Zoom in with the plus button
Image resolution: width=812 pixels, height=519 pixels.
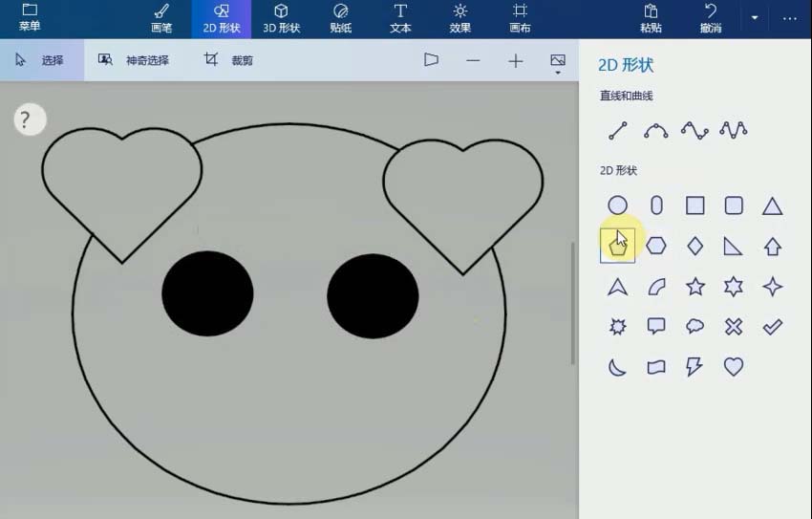coord(515,61)
